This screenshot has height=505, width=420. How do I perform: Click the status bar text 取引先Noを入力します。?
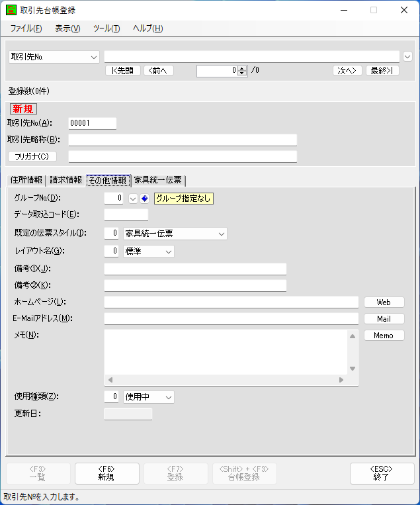coord(42,497)
